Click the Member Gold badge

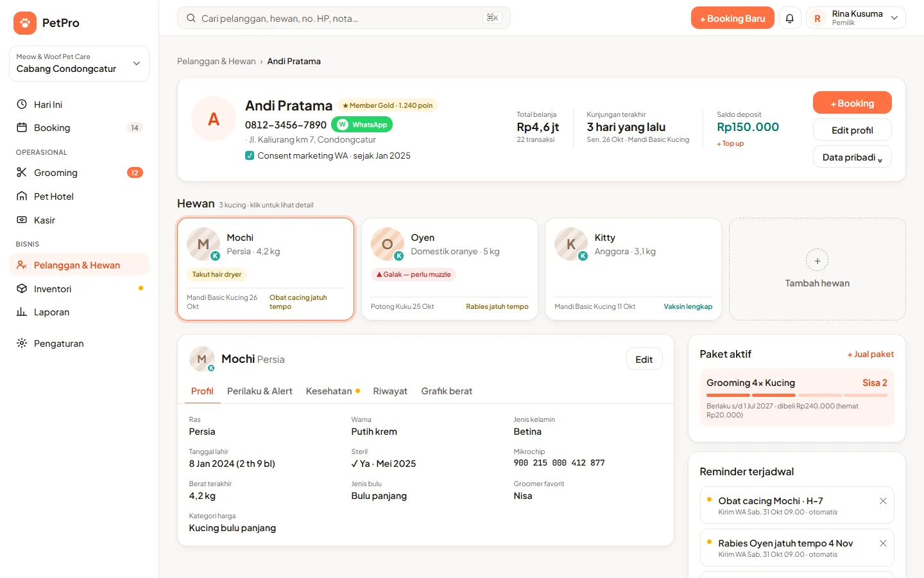click(387, 105)
